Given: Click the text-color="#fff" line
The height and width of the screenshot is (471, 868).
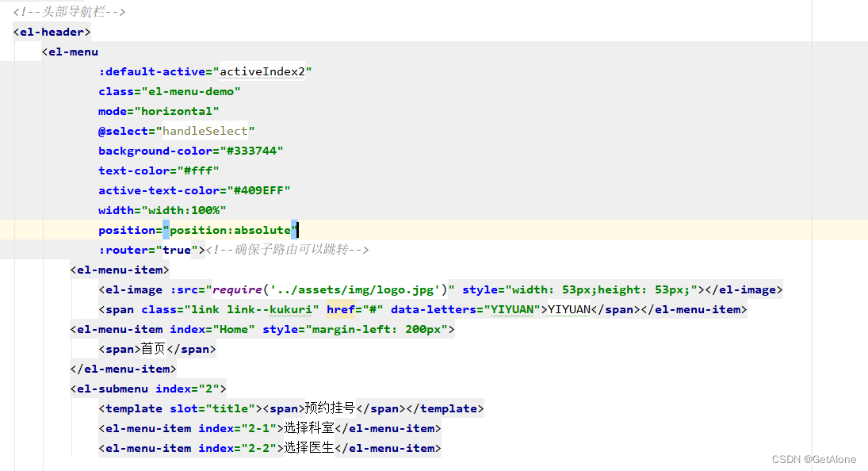Looking at the screenshot, I should (x=159, y=171).
